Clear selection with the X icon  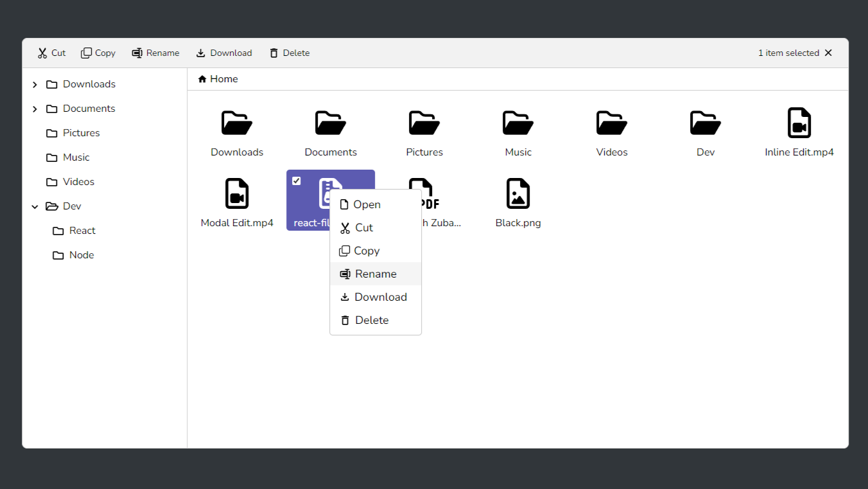(x=828, y=53)
